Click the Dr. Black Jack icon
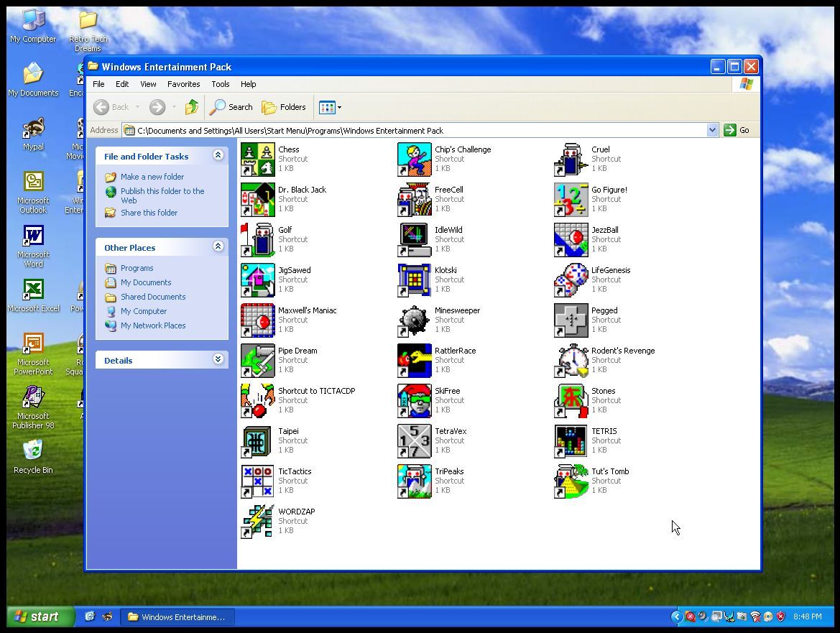Viewport: 840px width, 633px height. click(x=258, y=200)
